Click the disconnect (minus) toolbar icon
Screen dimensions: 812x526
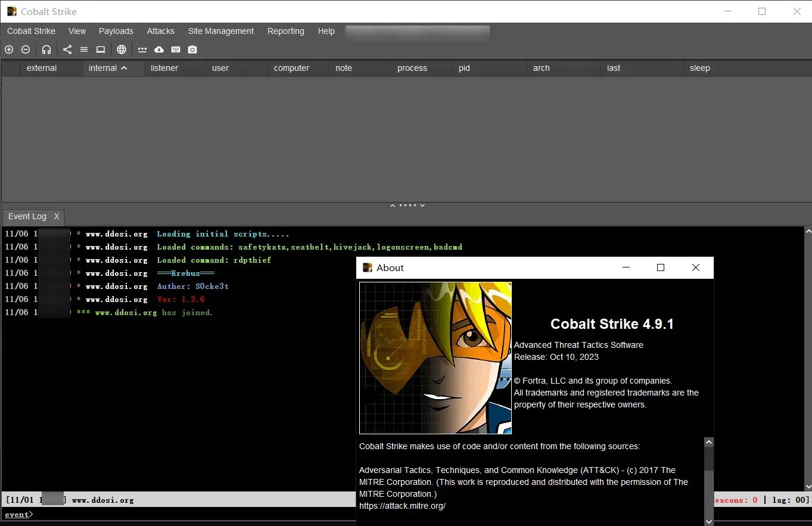tap(26, 49)
